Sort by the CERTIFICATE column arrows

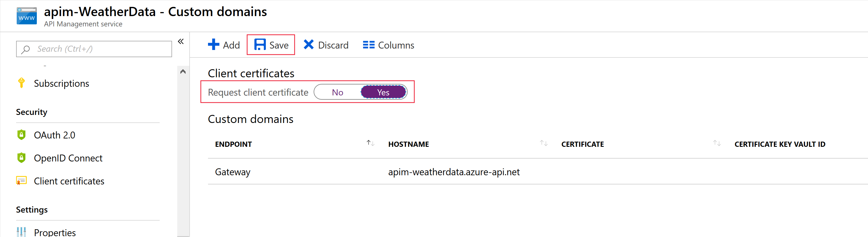coord(717,143)
